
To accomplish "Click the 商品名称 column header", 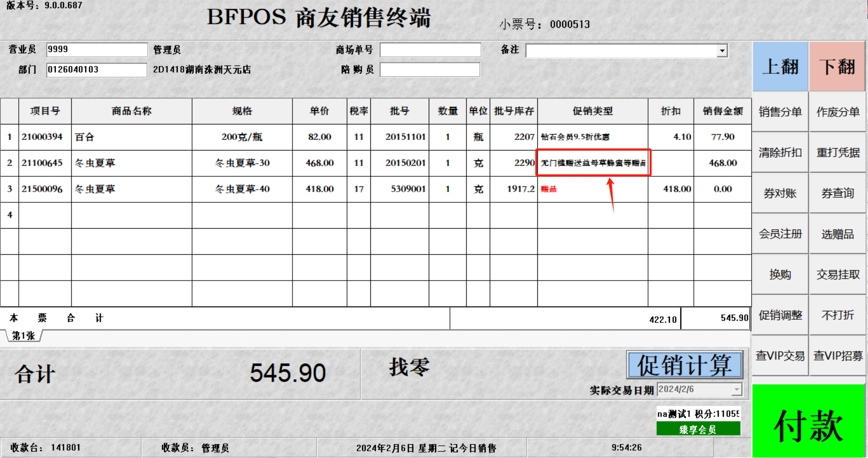I will pyautogui.click(x=132, y=111).
